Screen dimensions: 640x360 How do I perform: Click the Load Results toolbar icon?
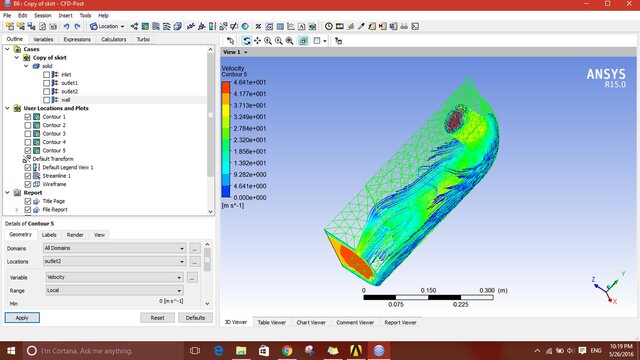pos(10,27)
